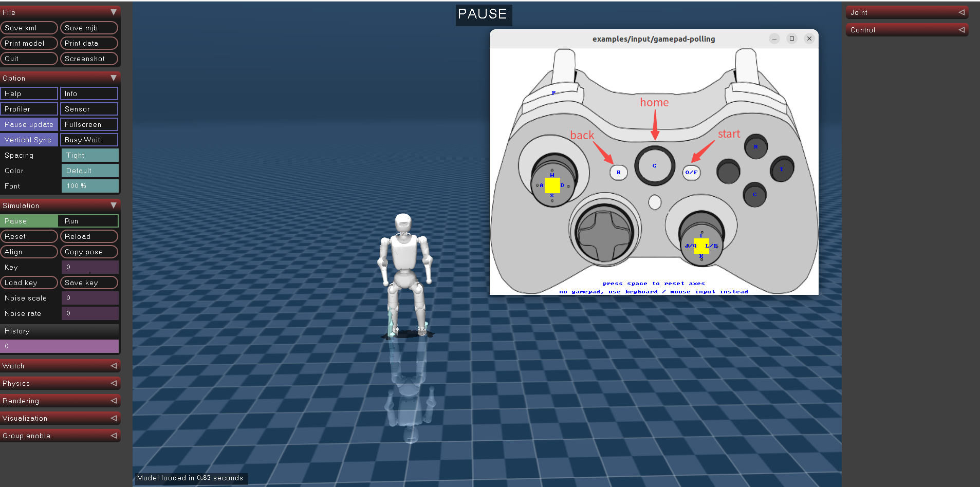Expand the Rendering section
Screen dimensions: 980x487
coord(60,401)
